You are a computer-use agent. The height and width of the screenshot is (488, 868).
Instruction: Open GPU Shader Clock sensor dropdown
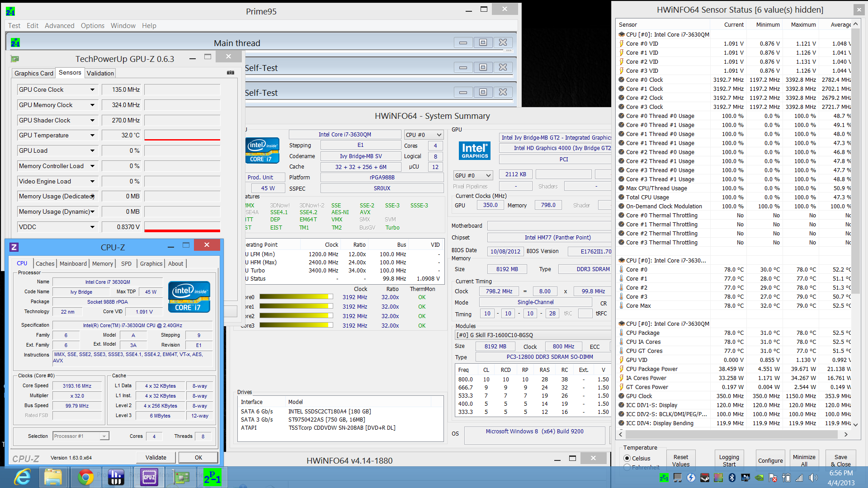point(92,120)
